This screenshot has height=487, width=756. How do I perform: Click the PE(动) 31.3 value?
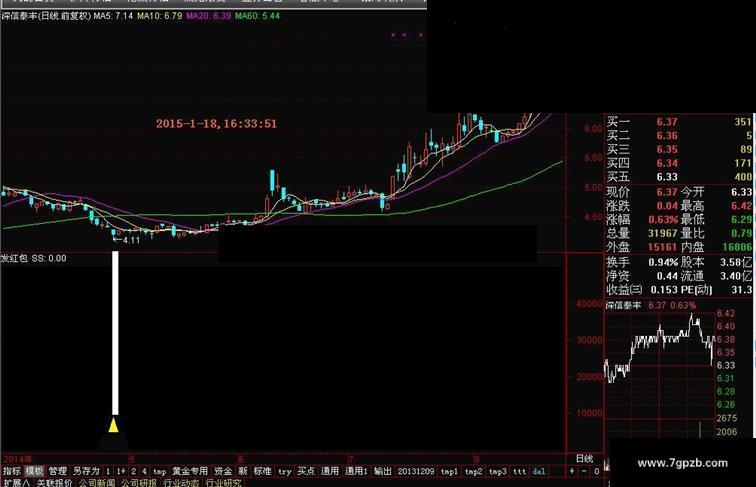click(x=742, y=290)
